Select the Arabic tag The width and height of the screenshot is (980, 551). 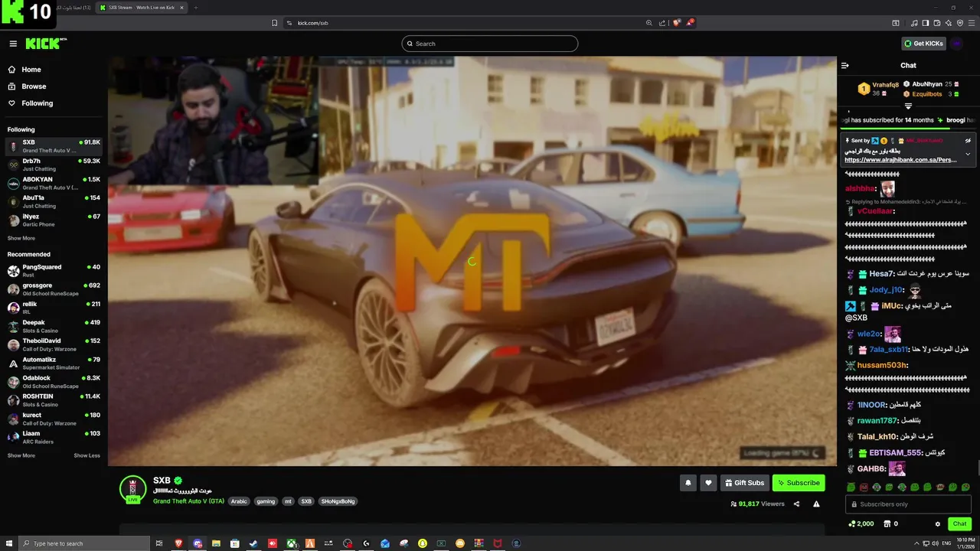click(x=240, y=501)
